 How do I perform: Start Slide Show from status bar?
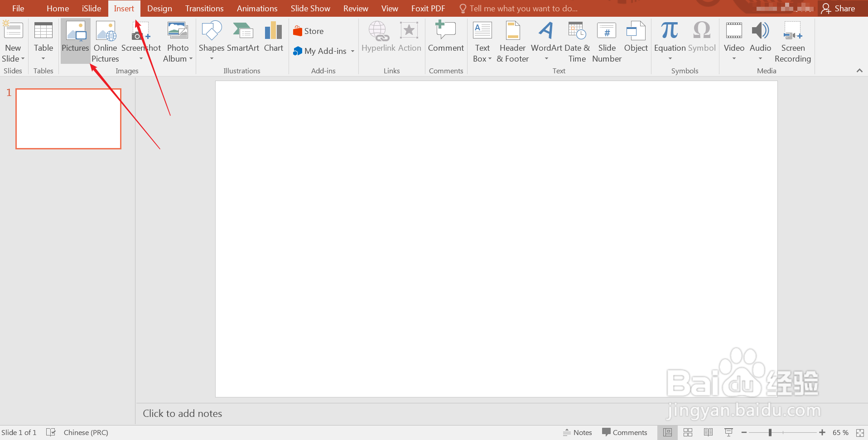click(x=728, y=432)
